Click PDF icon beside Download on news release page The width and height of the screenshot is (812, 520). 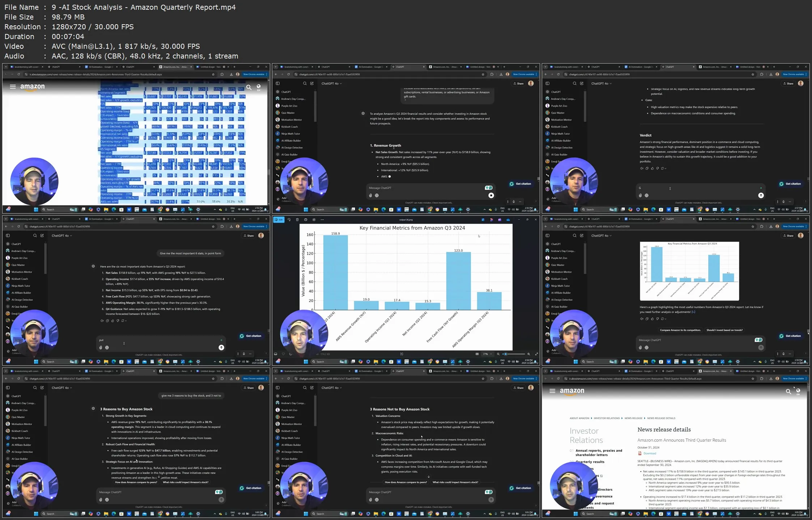tap(639, 453)
